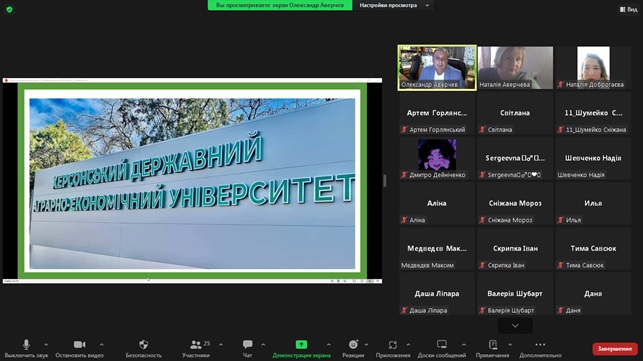The image size is (643, 361).
Task: Expand video options arrow beside camera
Action: click(x=102, y=345)
